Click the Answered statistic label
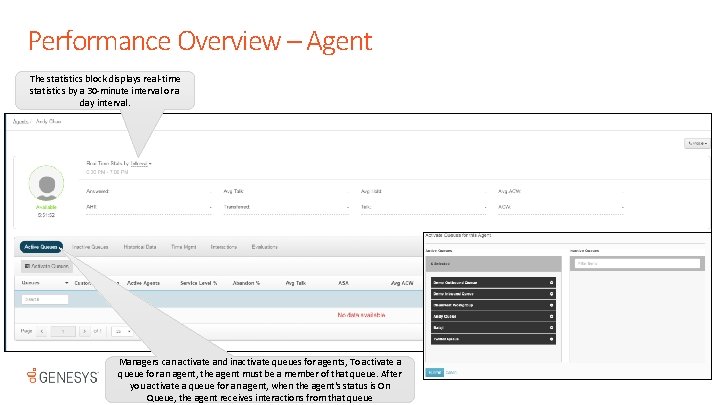This screenshot has height=405, width=720. [97, 191]
